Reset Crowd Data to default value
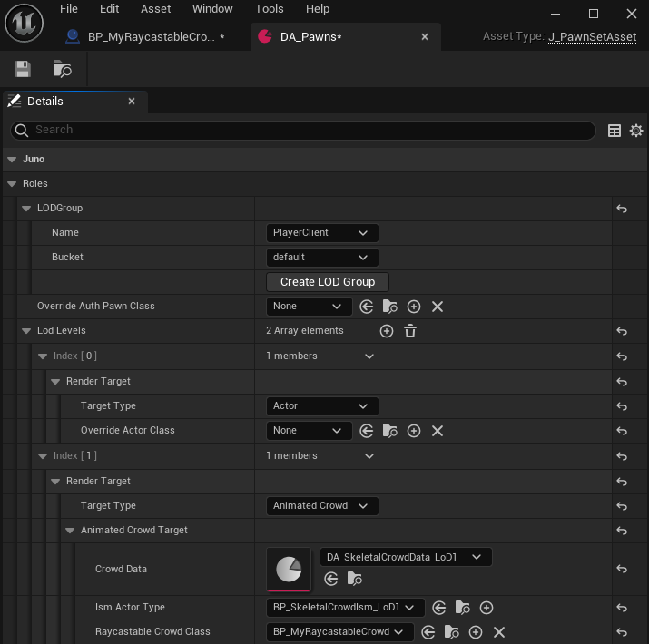 (622, 570)
